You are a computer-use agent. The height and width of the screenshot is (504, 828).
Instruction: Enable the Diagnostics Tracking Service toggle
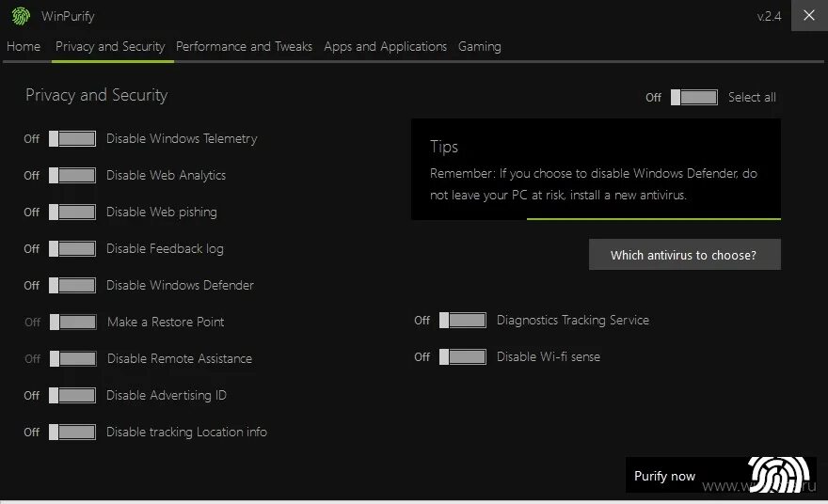click(x=463, y=320)
